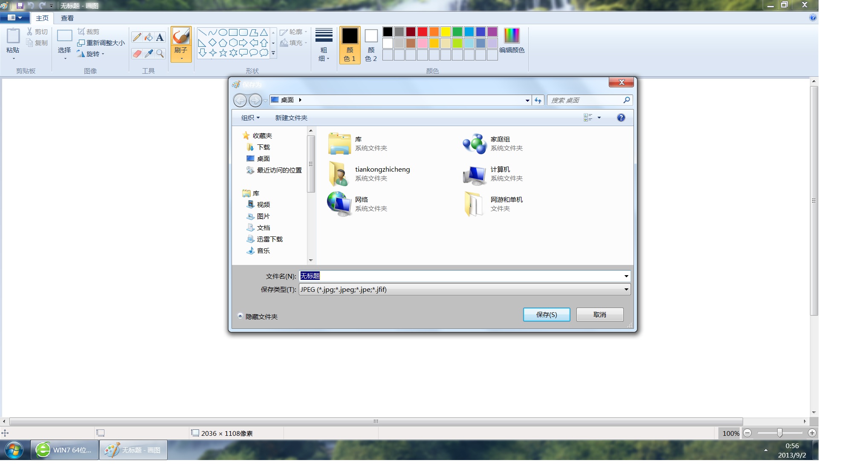Expand the Organize menu dropdown
868x472 pixels.
[250, 118]
